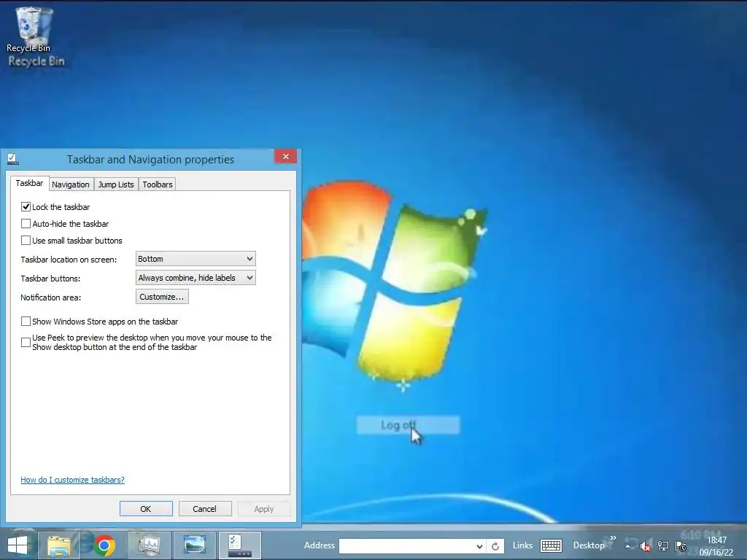This screenshot has width=747, height=560.
Task: Select the Taskbar properties taskbar button
Action: click(239, 545)
